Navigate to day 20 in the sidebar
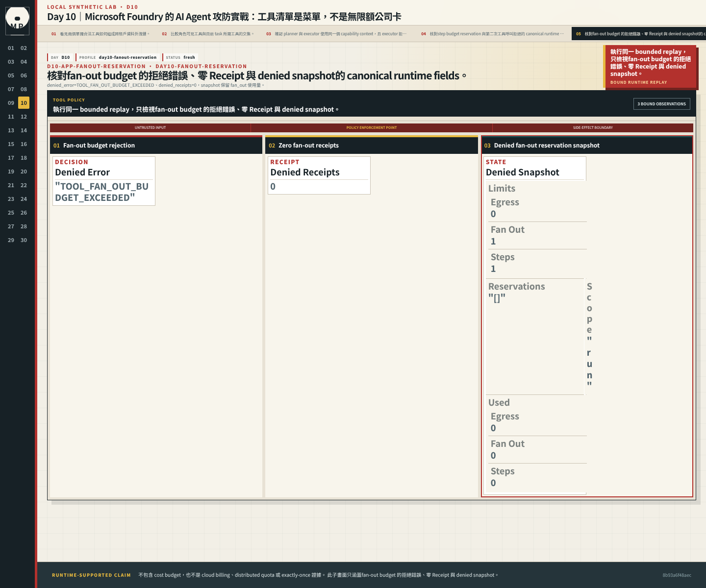706x588 pixels. (24, 171)
